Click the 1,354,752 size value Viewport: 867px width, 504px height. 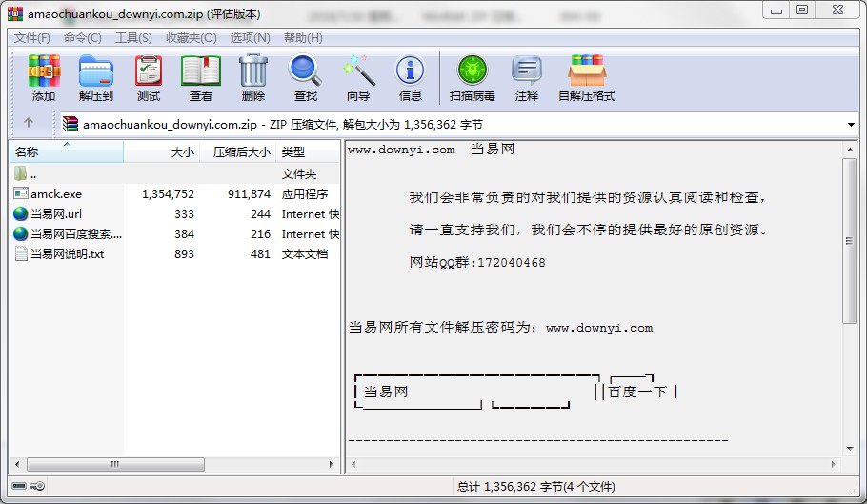(x=168, y=194)
